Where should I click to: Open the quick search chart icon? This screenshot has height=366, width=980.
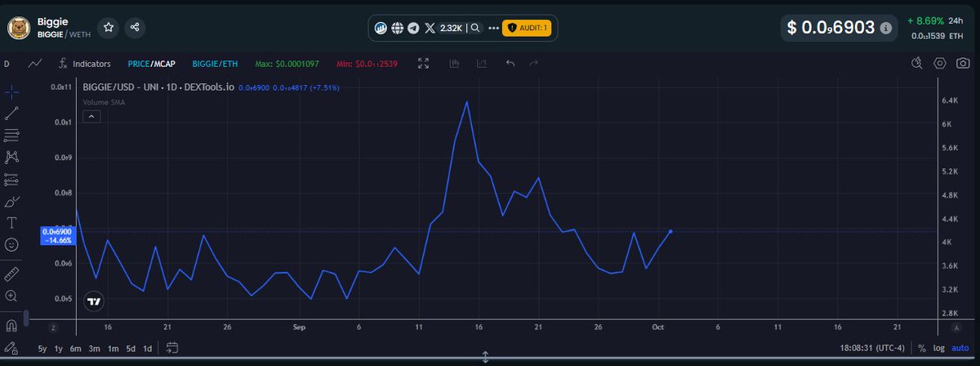tap(917, 63)
